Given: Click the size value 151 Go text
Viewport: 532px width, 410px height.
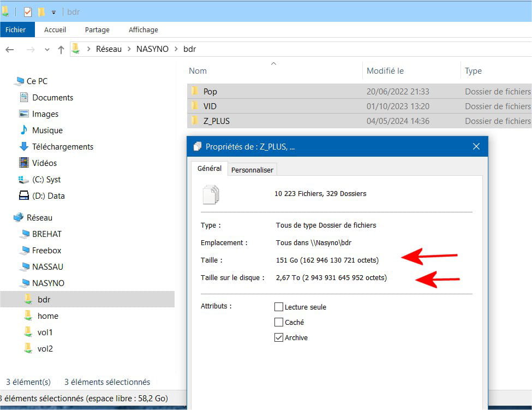Looking at the screenshot, I should (x=327, y=260).
